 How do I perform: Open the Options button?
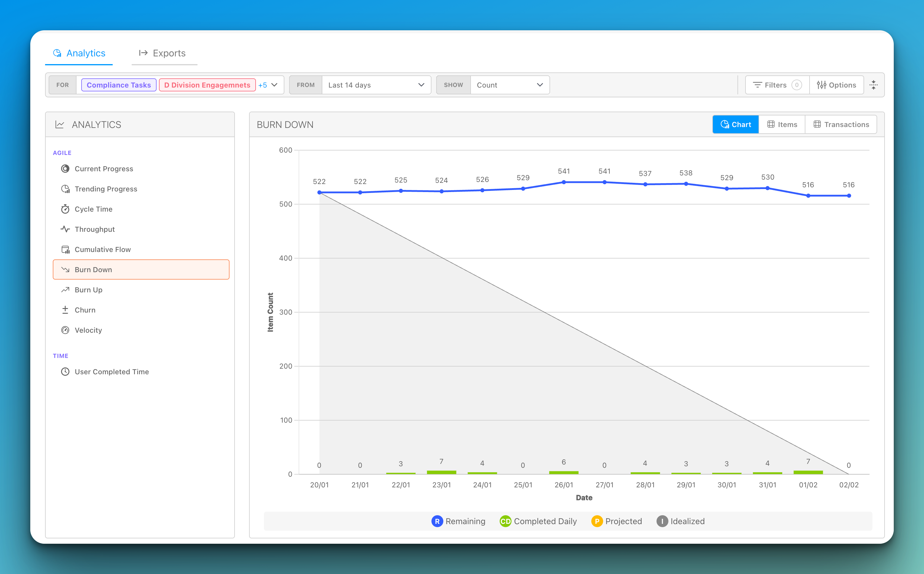pos(837,85)
